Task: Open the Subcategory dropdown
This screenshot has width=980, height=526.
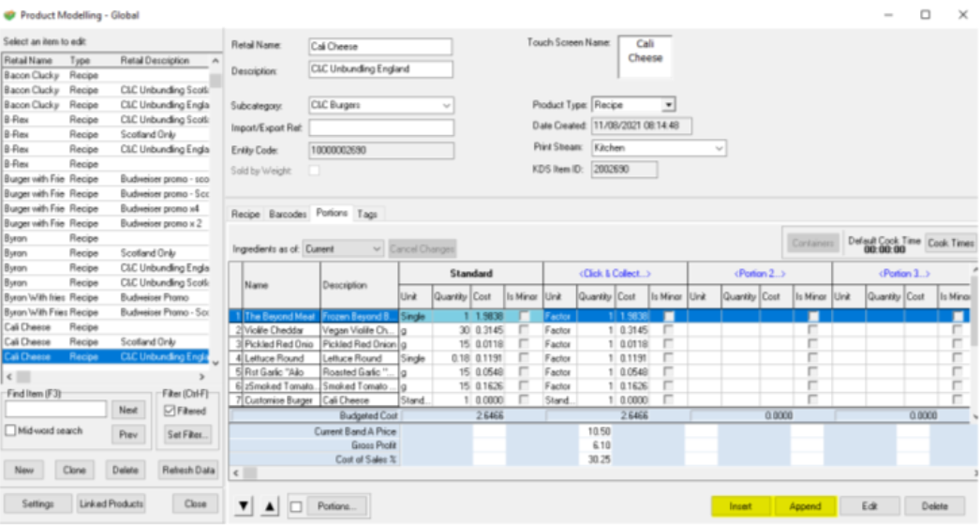Action: tap(445, 106)
